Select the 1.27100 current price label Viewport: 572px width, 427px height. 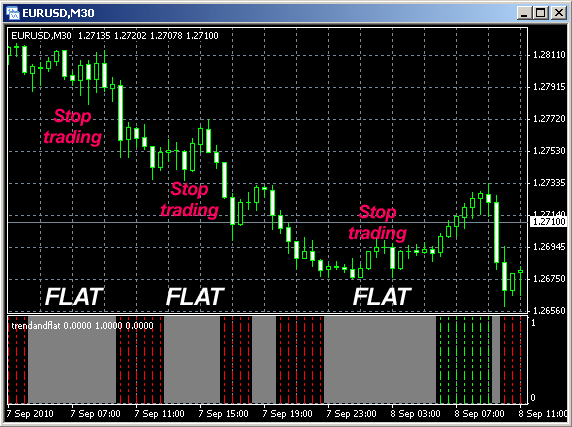548,221
